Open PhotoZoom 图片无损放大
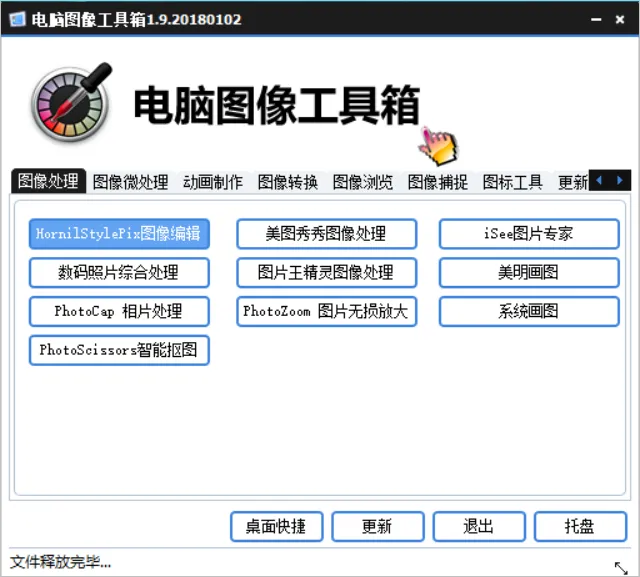This screenshot has width=640, height=577. pos(327,311)
